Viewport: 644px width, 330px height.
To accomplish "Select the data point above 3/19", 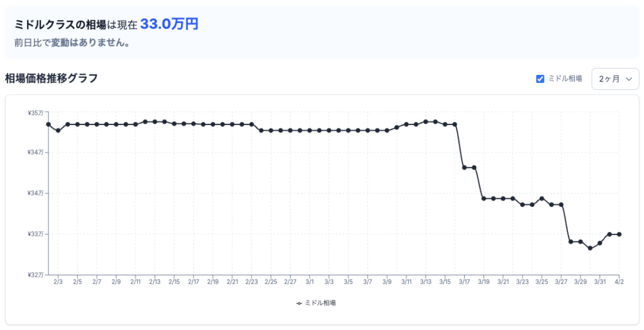I will click(484, 199).
